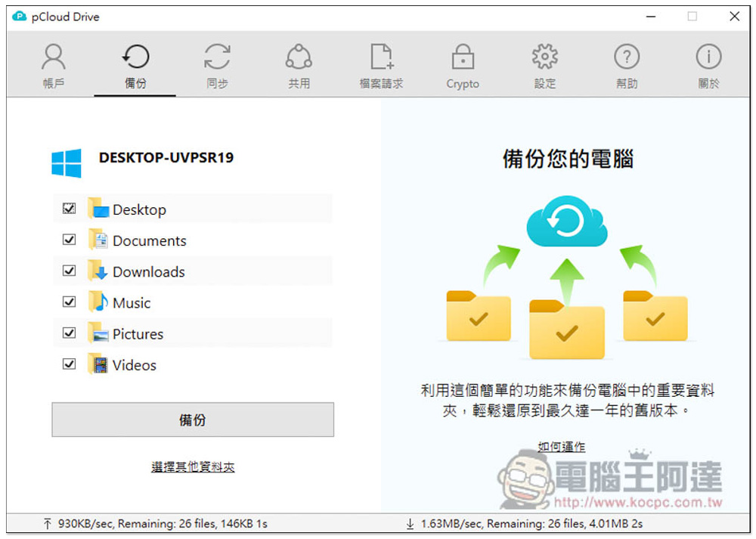The height and width of the screenshot is (539, 756).
Task: Click the upload status text 930KB/sec
Action: tap(163, 524)
